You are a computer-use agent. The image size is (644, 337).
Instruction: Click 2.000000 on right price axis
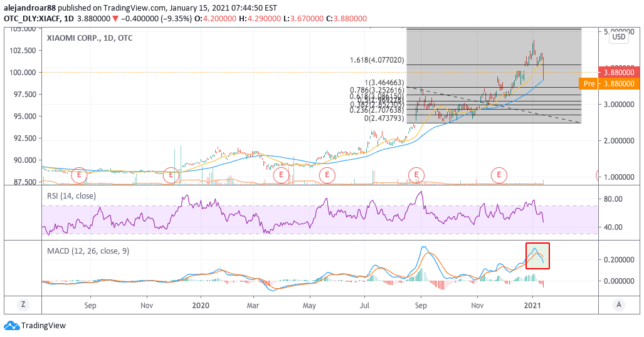pyautogui.click(x=618, y=141)
